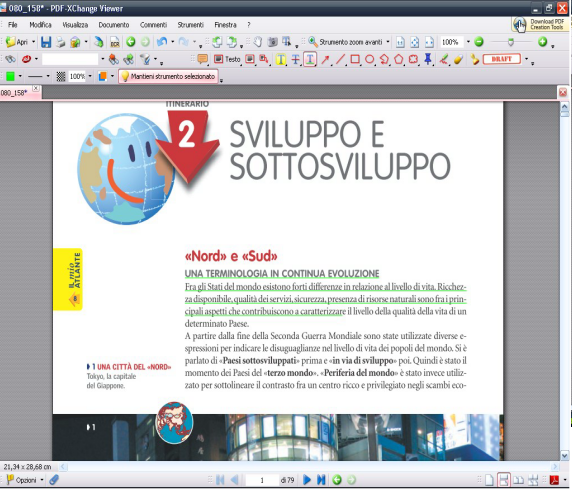Open the Strumenti menu

point(190,25)
